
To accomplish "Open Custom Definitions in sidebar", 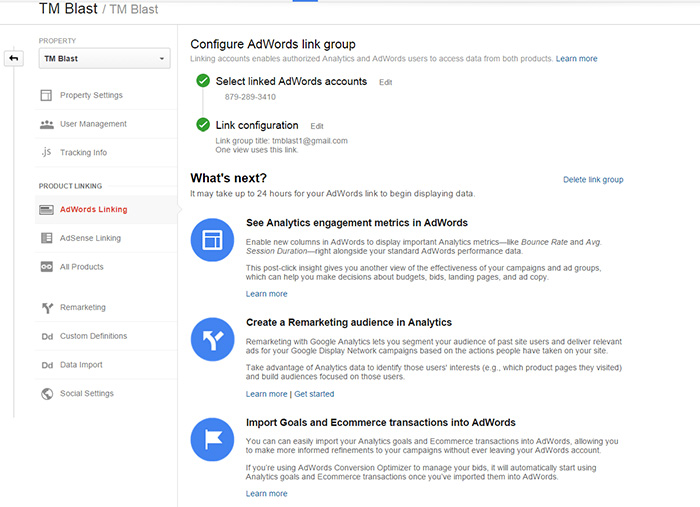I will pyautogui.click(x=93, y=336).
